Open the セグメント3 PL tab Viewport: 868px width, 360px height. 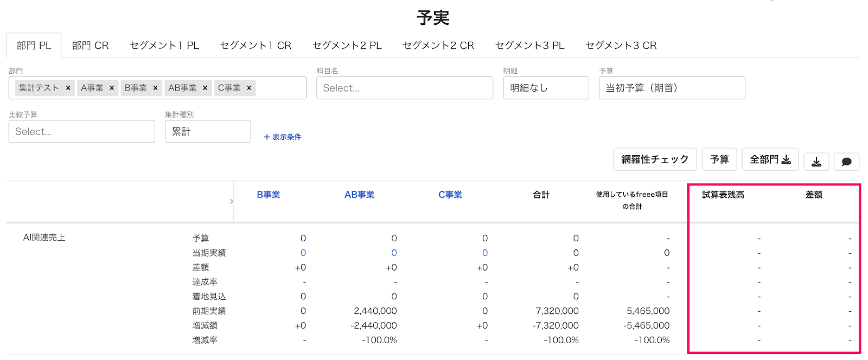point(530,46)
